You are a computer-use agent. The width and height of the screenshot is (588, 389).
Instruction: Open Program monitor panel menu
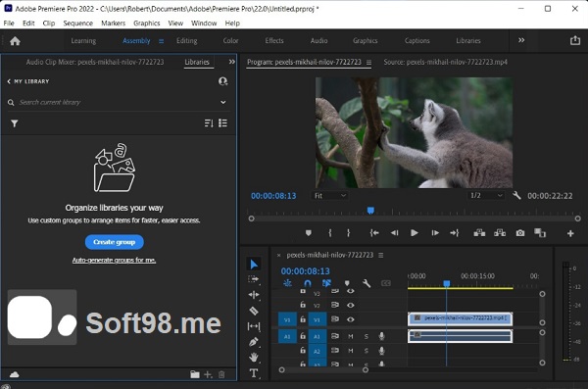click(x=368, y=63)
